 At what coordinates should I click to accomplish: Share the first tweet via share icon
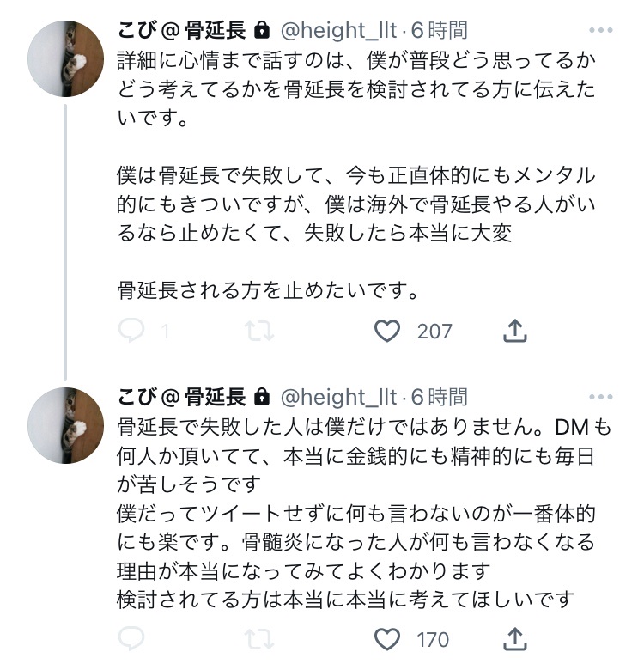(x=514, y=331)
